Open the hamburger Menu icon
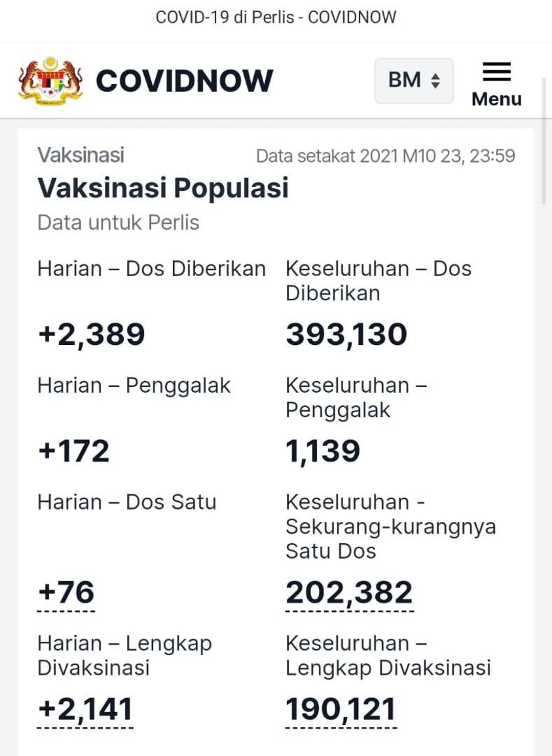Viewport: 552px width, 756px height. pos(496,72)
